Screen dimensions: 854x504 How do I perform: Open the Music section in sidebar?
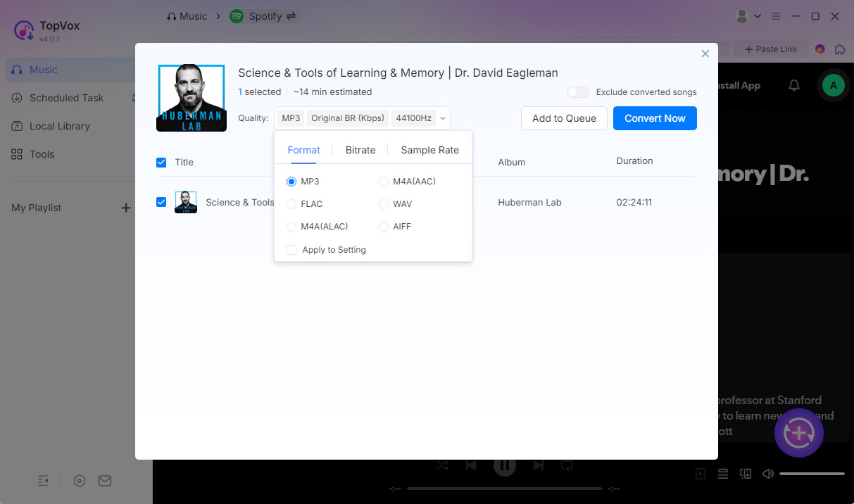click(x=42, y=70)
